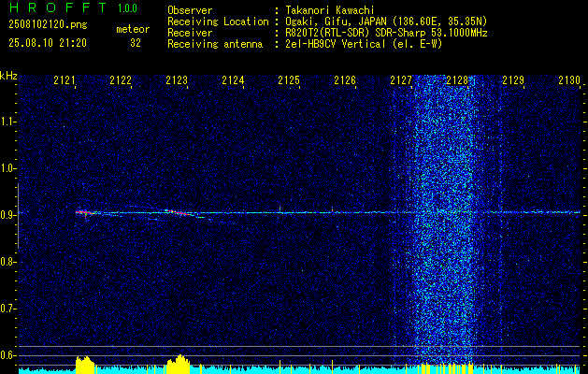Click the 0.7 frequency axis label
This screenshot has height=374, width=588.
[8, 309]
